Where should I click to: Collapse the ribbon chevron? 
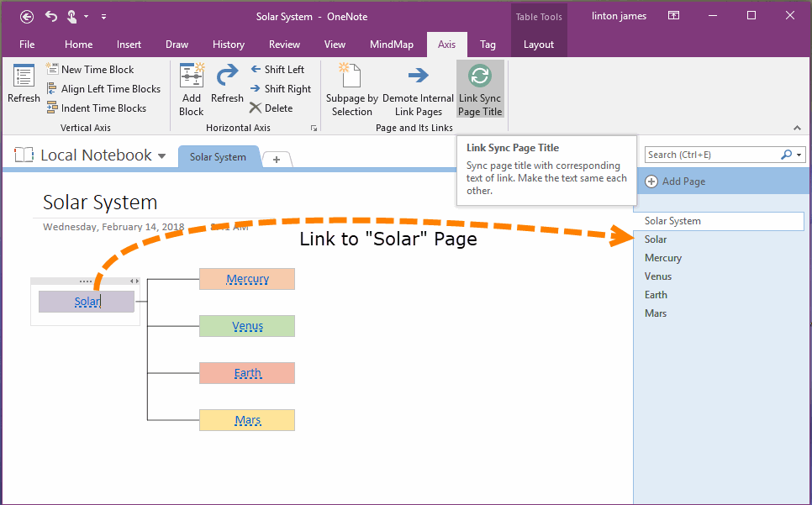pyautogui.click(x=797, y=128)
